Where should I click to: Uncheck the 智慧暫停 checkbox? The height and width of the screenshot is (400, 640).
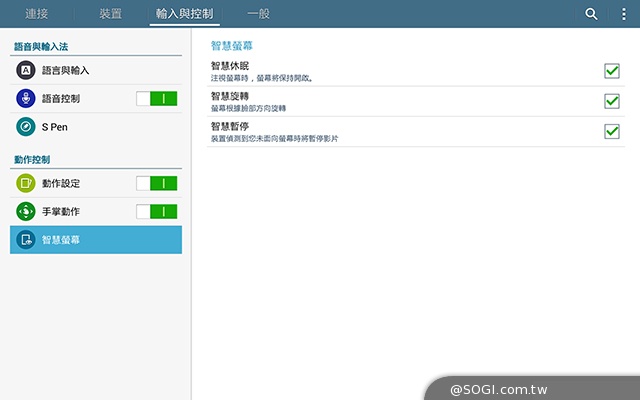coord(612,132)
